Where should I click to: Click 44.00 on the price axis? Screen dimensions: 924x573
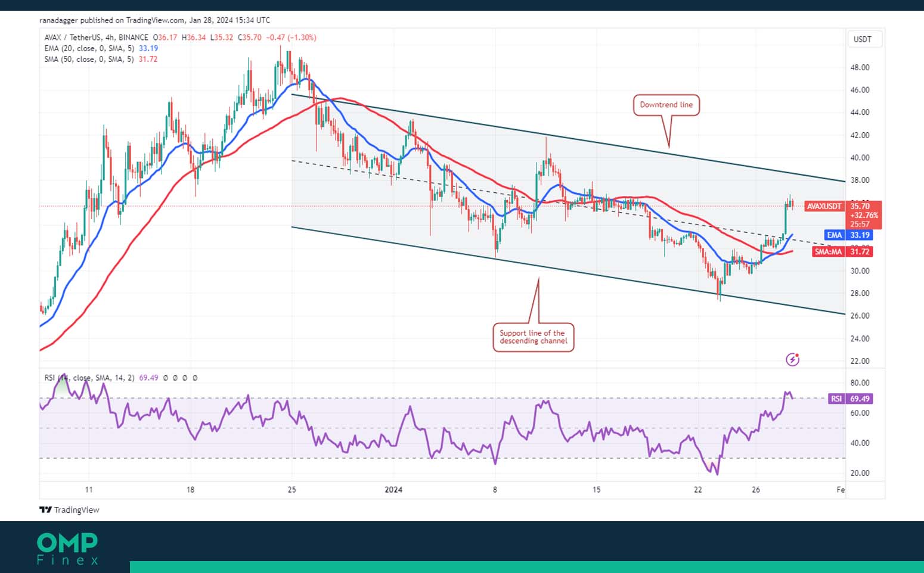point(860,112)
